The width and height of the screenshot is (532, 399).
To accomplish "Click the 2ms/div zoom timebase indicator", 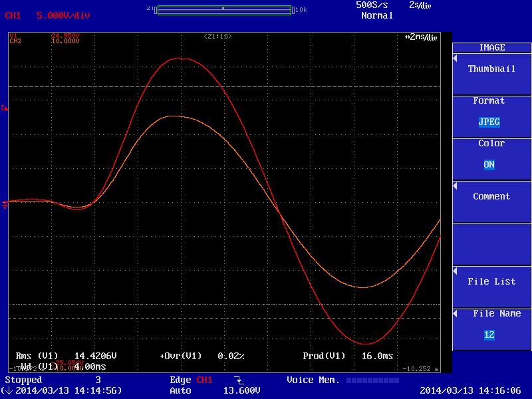I will (420, 37).
